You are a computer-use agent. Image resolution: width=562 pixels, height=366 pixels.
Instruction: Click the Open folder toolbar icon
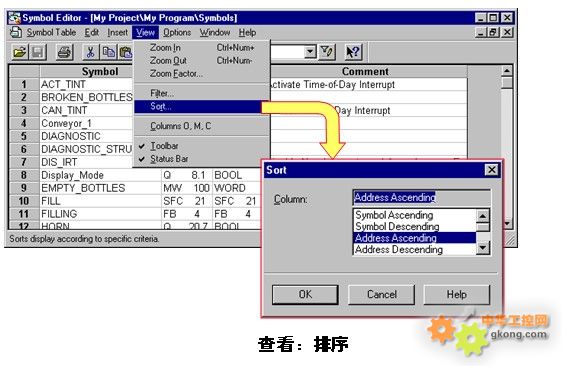click(x=19, y=52)
